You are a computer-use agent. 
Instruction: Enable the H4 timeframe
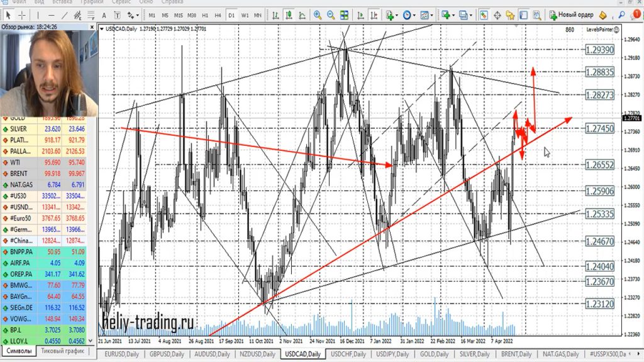coord(217,14)
